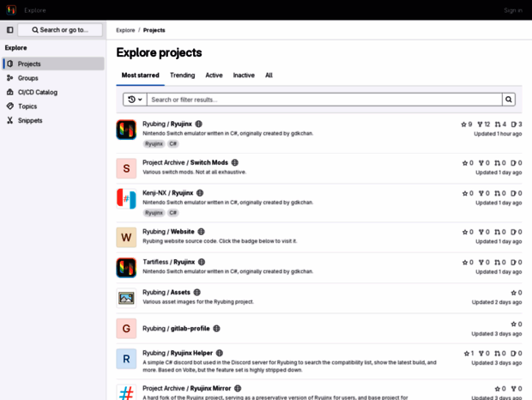Click the Ryujinx topic tag under Ryubing / Ryujinx
The height and width of the screenshot is (400, 532).
[x=154, y=144]
